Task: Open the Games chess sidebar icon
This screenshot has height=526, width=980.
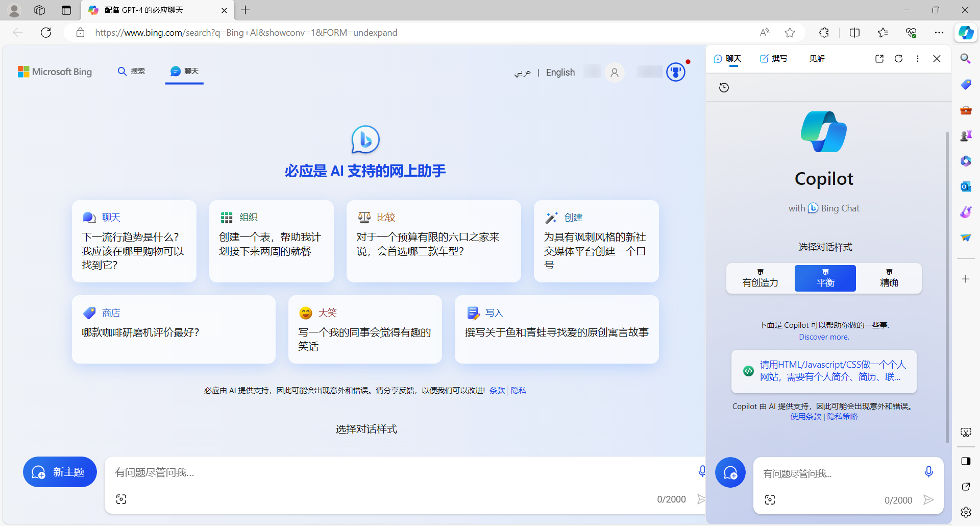Action: [966, 135]
